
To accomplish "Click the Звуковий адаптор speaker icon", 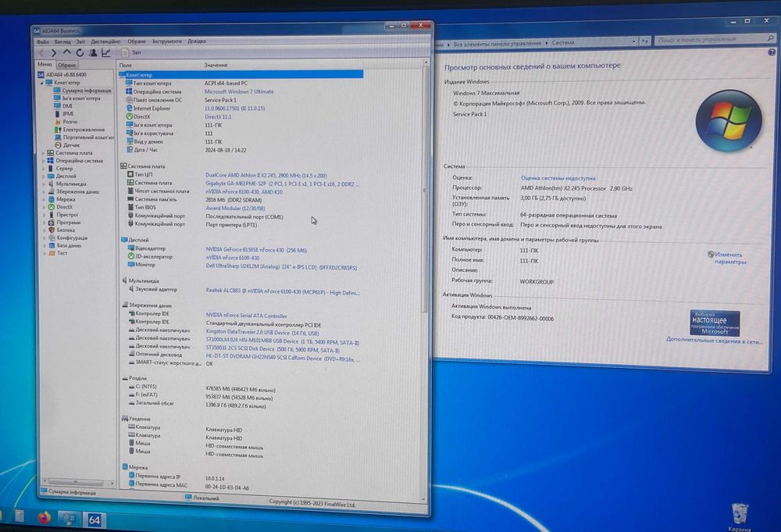I will (x=131, y=289).
